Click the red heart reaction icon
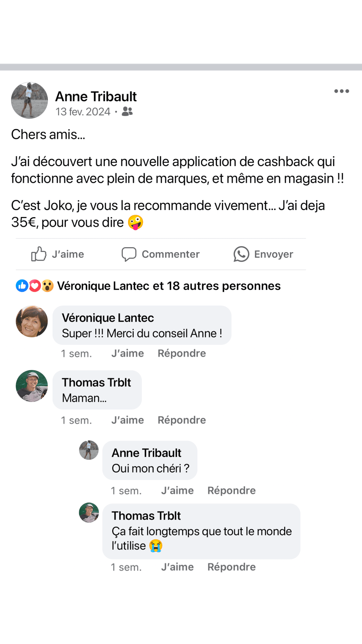This screenshot has height=644, width=362. [35, 286]
